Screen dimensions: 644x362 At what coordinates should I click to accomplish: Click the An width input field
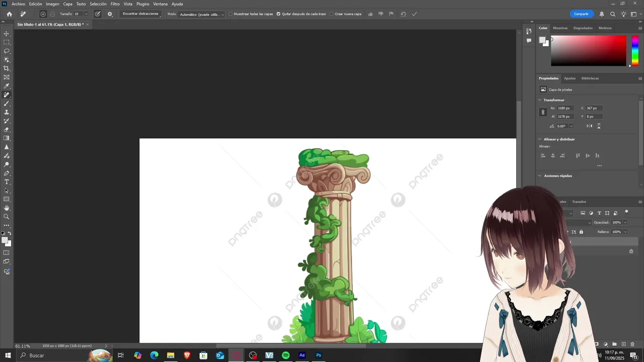point(566,108)
